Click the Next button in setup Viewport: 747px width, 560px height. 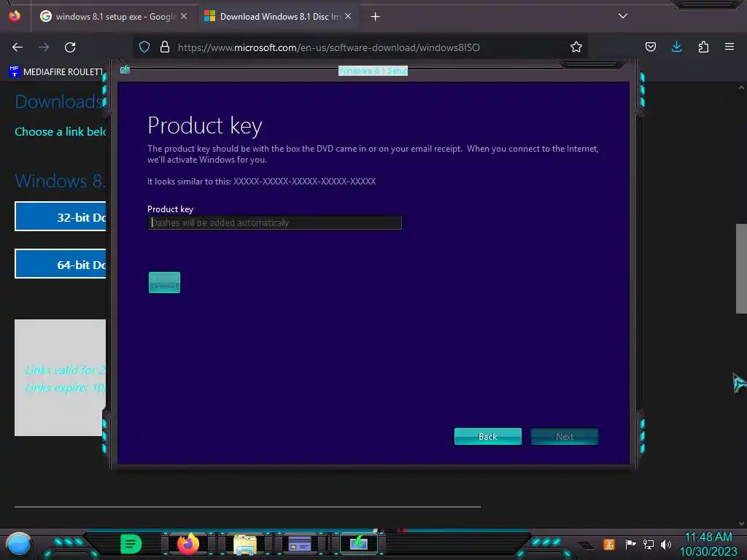(565, 436)
